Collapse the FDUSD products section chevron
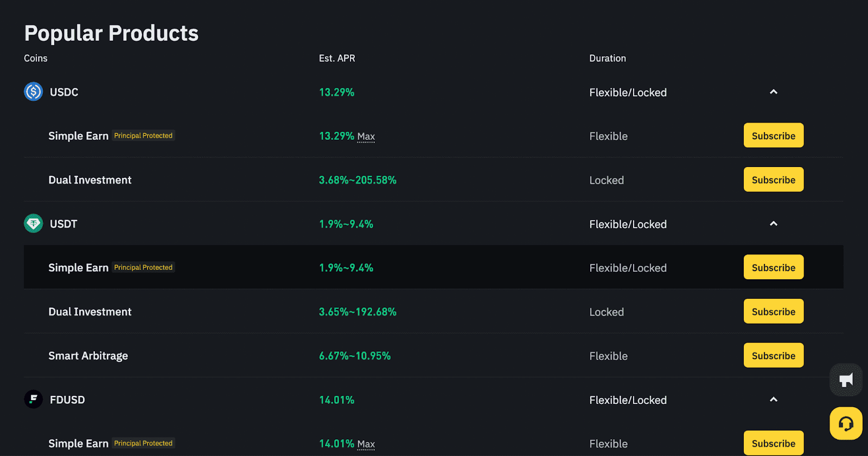868x456 pixels. pos(774,399)
